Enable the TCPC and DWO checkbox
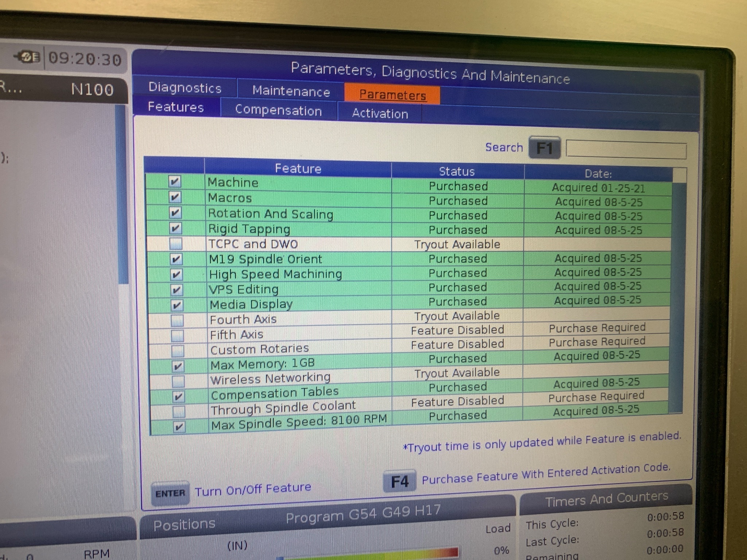The height and width of the screenshot is (560, 747). (176, 244)
